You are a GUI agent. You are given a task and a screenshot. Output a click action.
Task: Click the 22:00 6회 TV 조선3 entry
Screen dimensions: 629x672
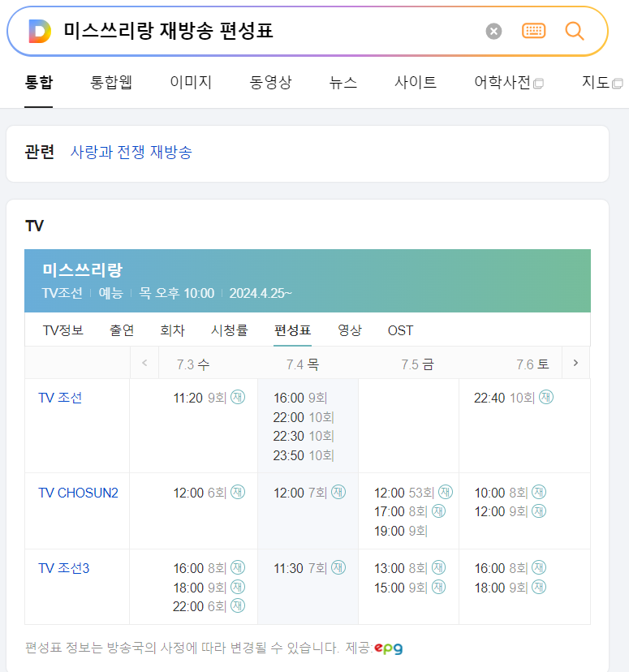pyautogui.click(x=200, y=606)
